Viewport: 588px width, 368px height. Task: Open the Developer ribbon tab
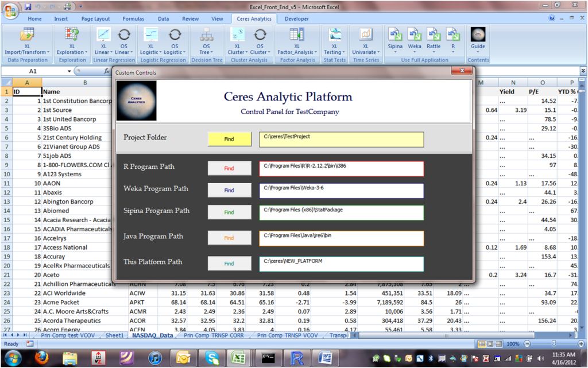pos(297,19)
